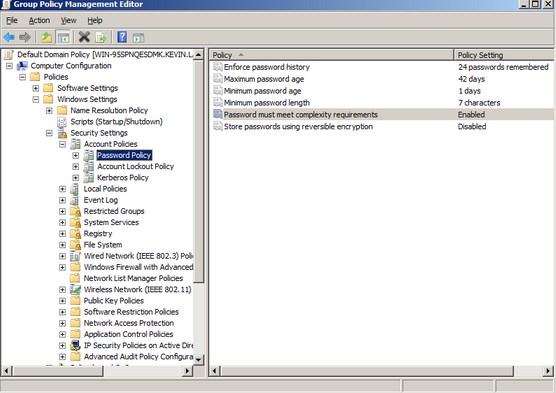Open Help via the blue question mark icon
556x393 pixels.
click(x=122, y=37)
